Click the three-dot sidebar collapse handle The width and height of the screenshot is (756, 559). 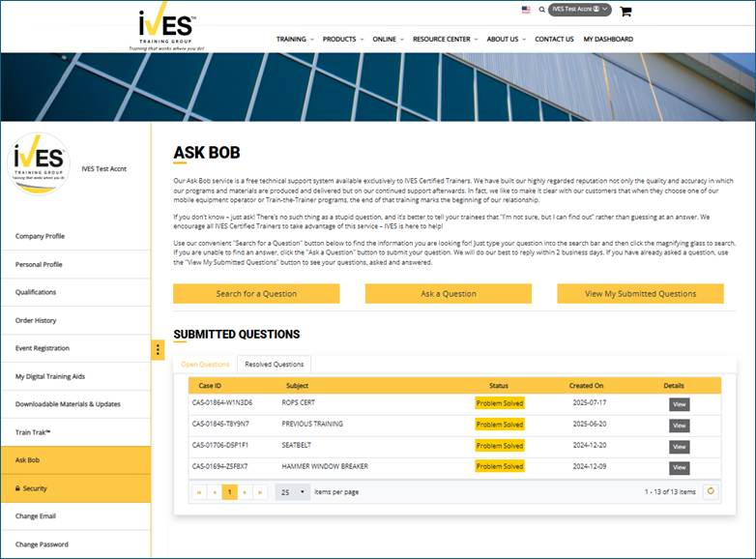[158, 350]
